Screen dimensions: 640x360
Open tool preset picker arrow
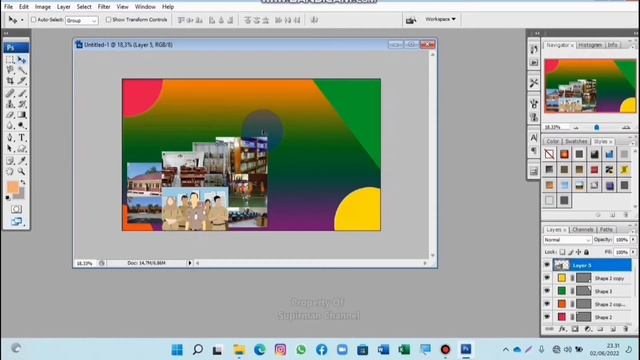pyautogui.click(x=22, y=20)
